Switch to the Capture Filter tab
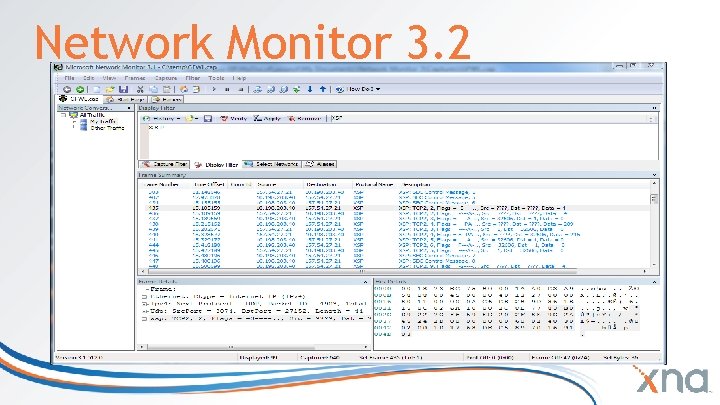This screenshot has height=405, width=720. tap(164, 164)
